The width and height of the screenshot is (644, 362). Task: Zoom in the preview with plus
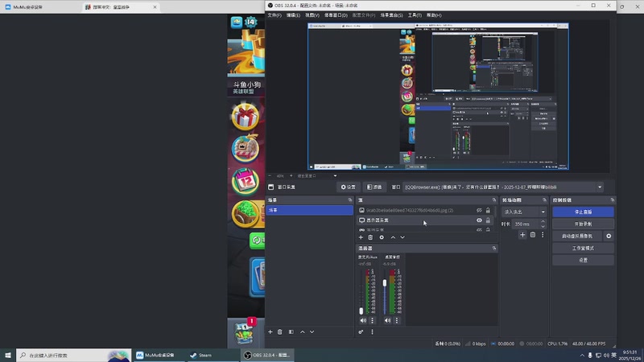(x=291, y=175)
